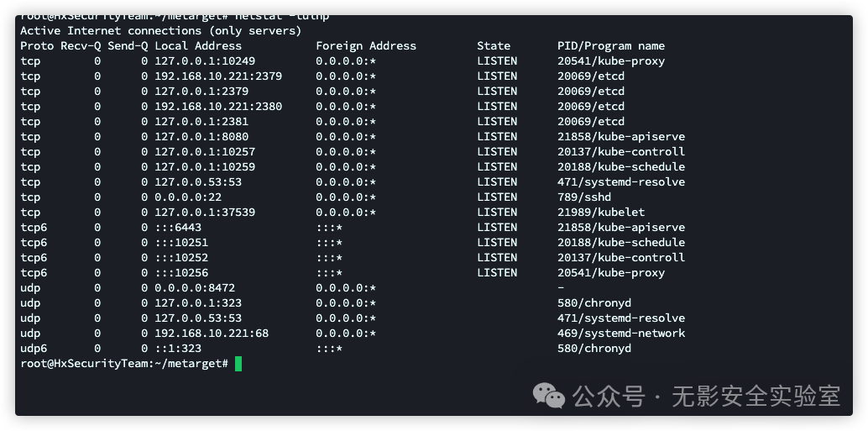Viewport: 868px width, 431px height.
Task: Click local address 127.0.0.1:2381
Action: pyautogui.click(x=201, y=121)
